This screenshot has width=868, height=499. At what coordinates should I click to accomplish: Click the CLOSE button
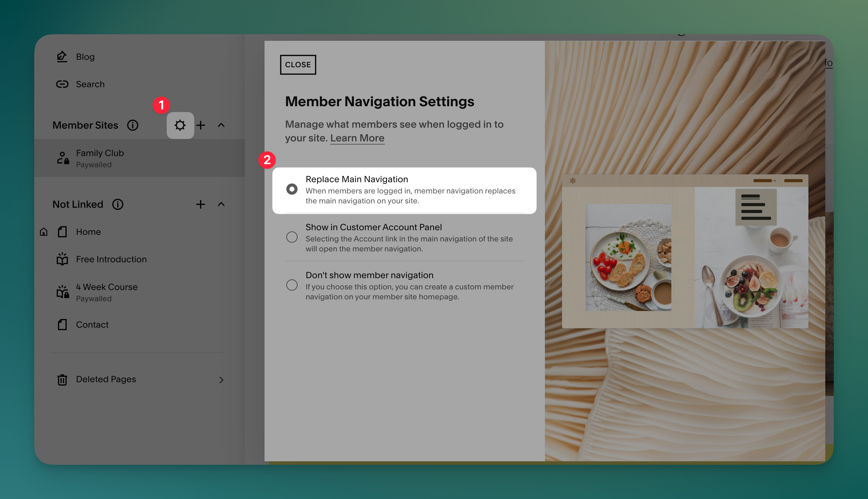tap(298, 64)
